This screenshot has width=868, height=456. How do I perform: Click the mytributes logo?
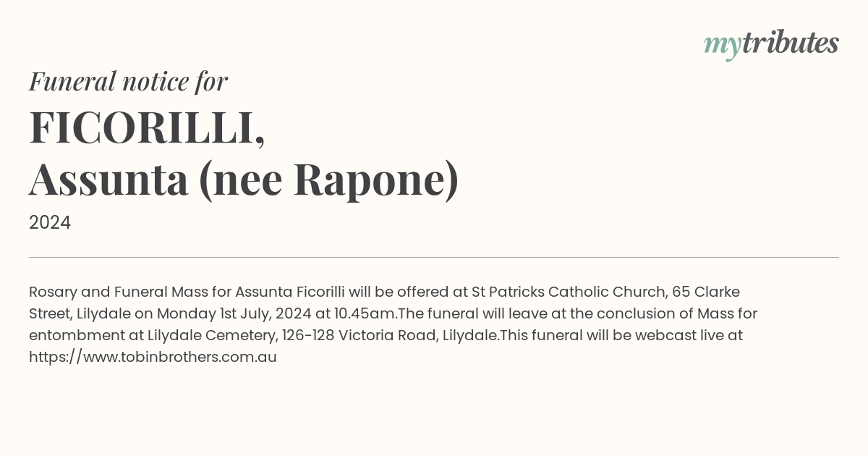click(x=771, y=44)
